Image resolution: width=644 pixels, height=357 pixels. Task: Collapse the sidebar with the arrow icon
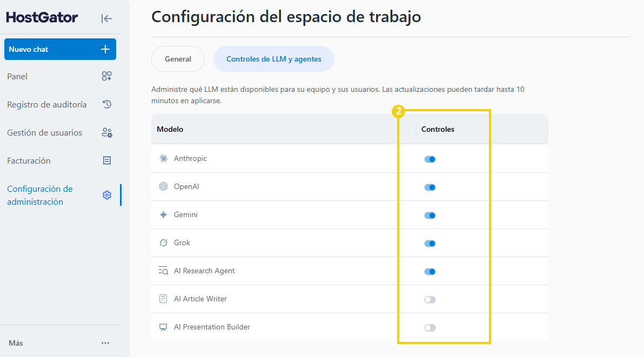(x=106, y=18)
